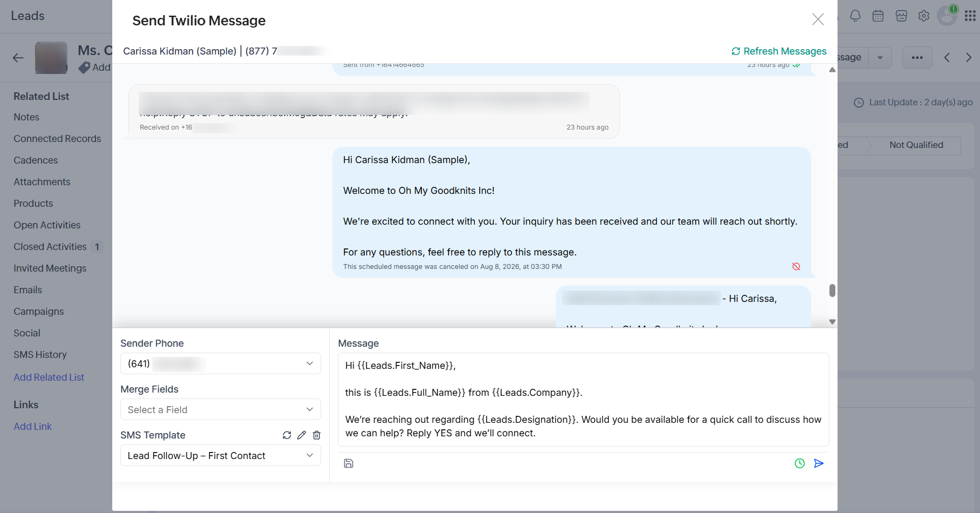The width and height of the screenshot is (980, 513).
Task: Open the marketplace store icon
Action: [901, 16]
